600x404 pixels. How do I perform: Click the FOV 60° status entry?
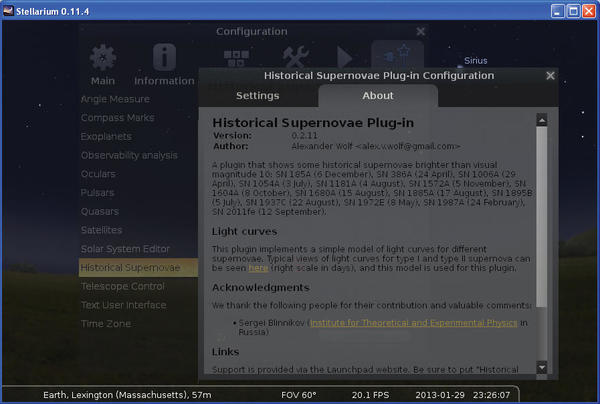pyautogui.click(x=298, y=395)
